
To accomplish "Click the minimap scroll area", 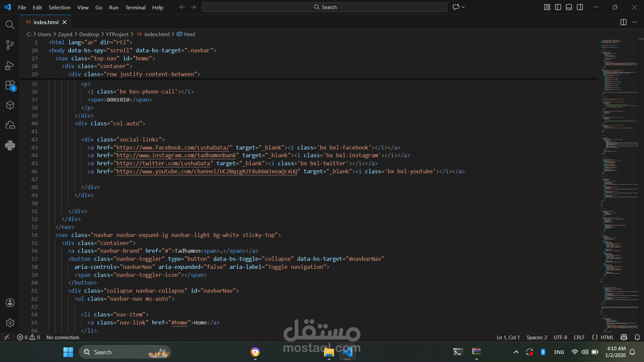I will click(619, 168).
